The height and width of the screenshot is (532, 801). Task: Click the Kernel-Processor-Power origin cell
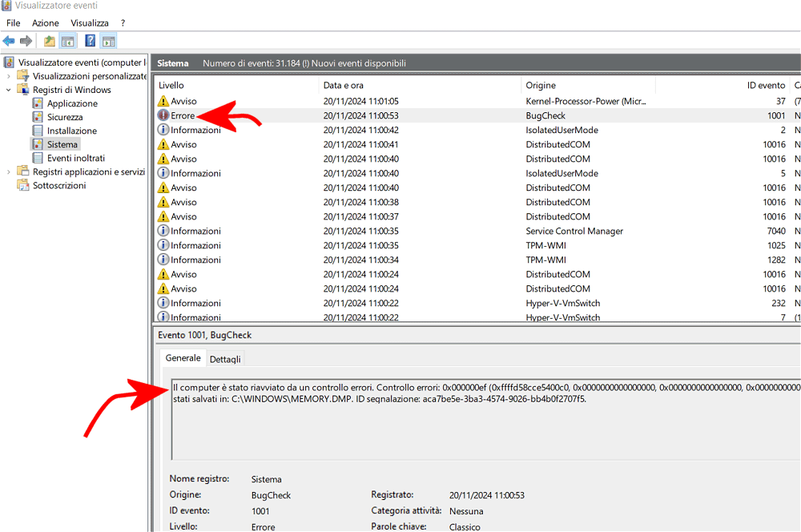pyautogui.click(x=586, y=101)
